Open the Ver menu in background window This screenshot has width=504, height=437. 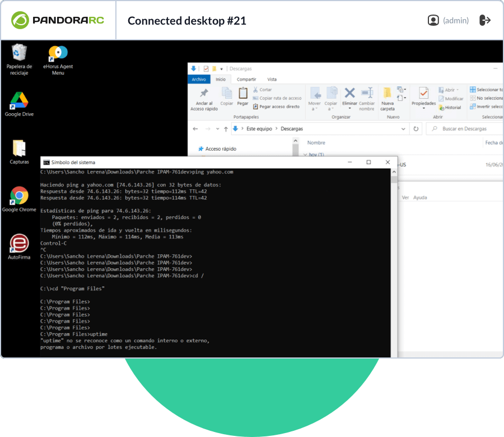[405, 197]
